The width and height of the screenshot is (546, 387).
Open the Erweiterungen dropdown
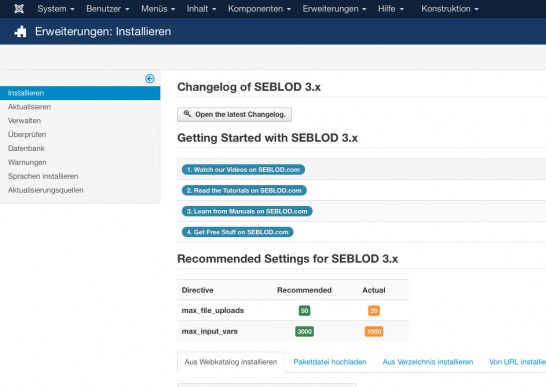[x=334, y=9]
